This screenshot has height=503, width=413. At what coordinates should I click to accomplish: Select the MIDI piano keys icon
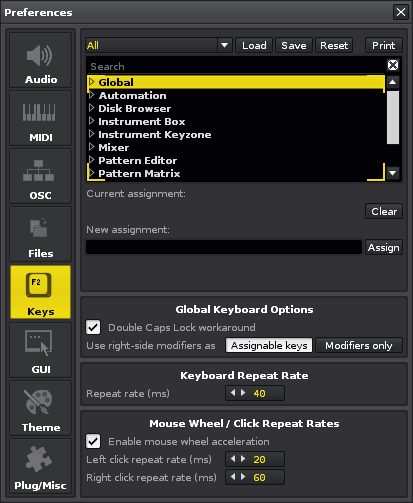pyautogui.click(x=39, y=113)
